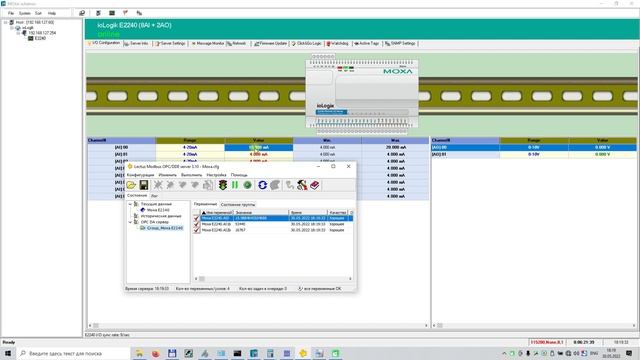Open Help menu in MOXA window

click(52, 13)
